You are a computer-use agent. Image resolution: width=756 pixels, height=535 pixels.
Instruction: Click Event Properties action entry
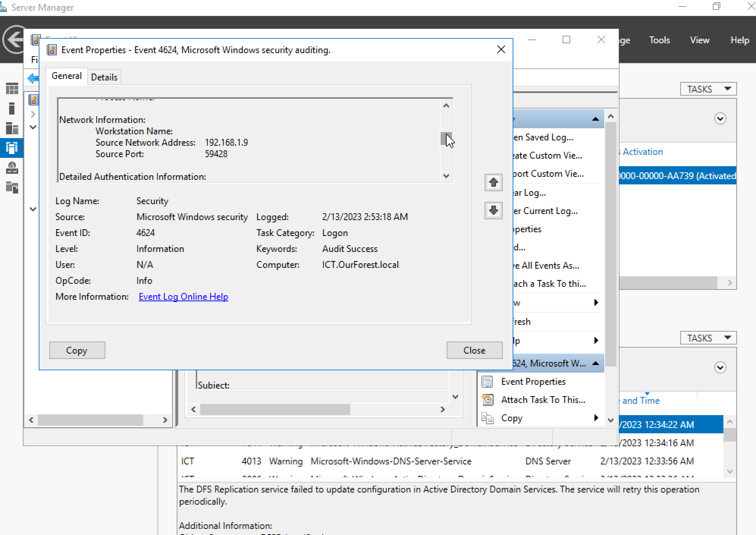click(x=533, y=381)
